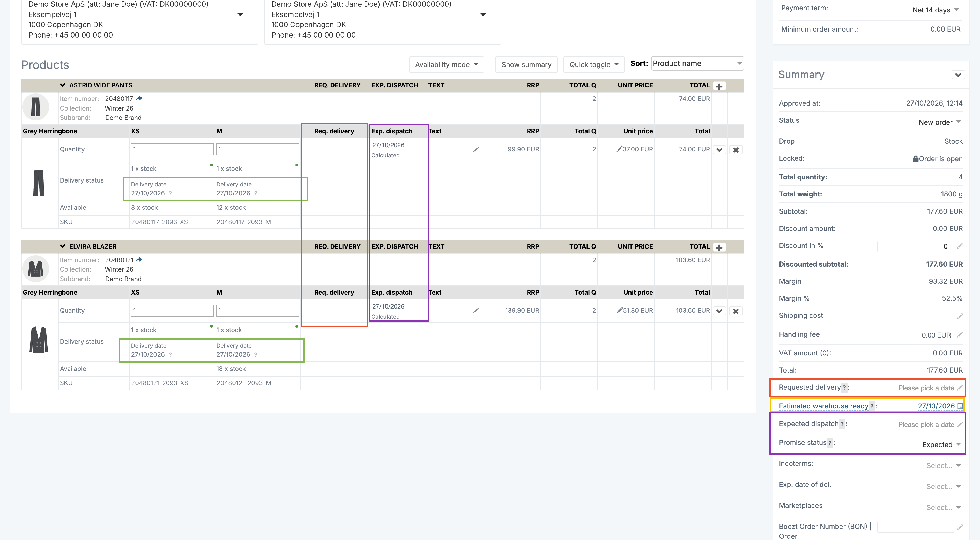Screen dimensions: 980x540
Task: Open second address dropdown arrow
Action: coord(483,15)
